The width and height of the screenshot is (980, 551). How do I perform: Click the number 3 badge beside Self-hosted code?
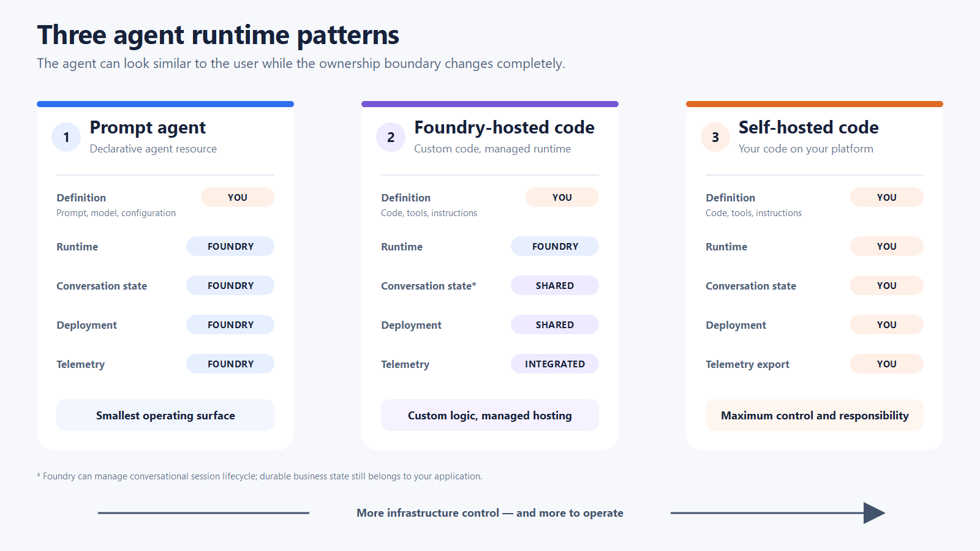(x=715, y=137)
